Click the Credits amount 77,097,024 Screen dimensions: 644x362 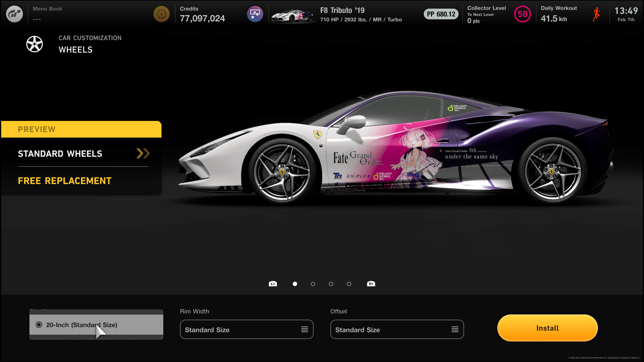point(202,18)
